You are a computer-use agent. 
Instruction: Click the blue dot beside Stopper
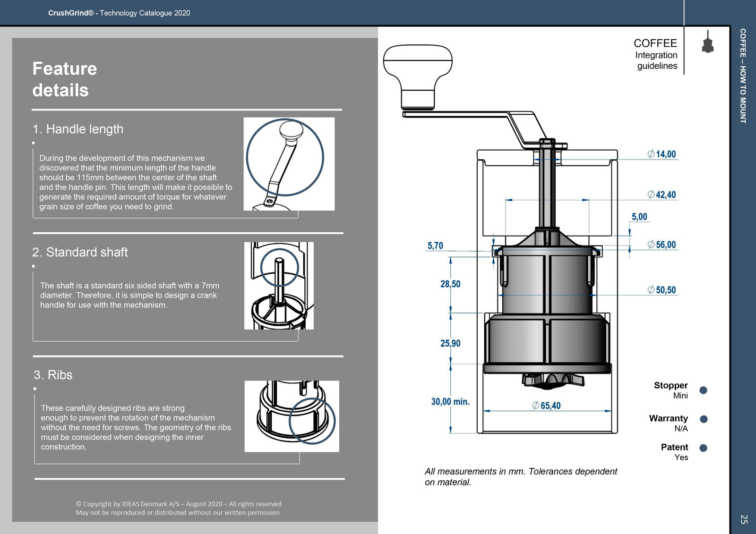[703, 390]
